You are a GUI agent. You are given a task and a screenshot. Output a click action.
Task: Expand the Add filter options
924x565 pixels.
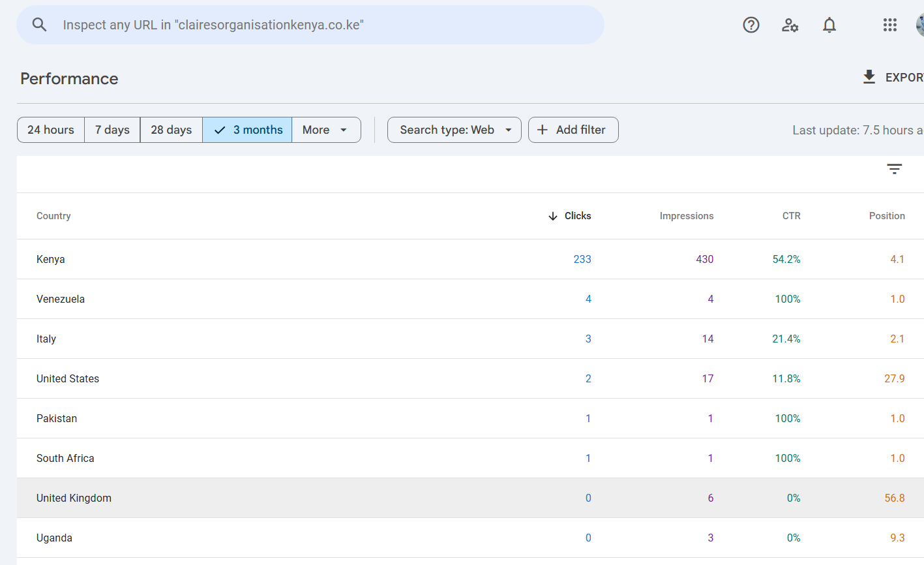[573, 130]
